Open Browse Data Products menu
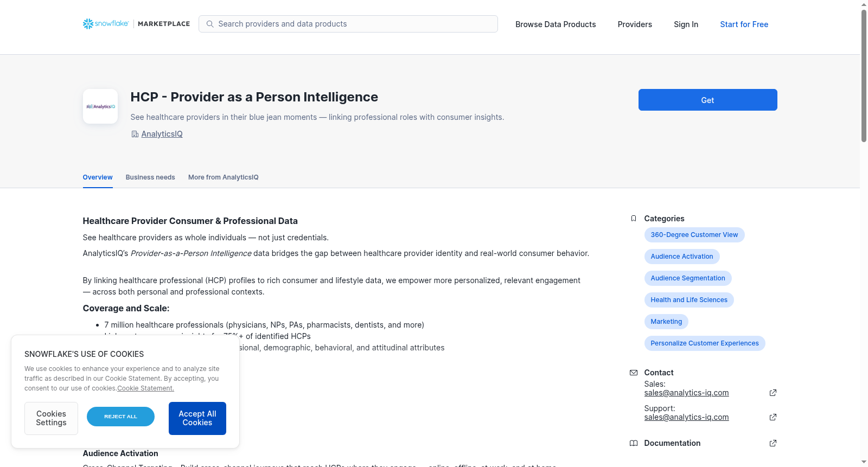The image size is (868, 467). 556,24
